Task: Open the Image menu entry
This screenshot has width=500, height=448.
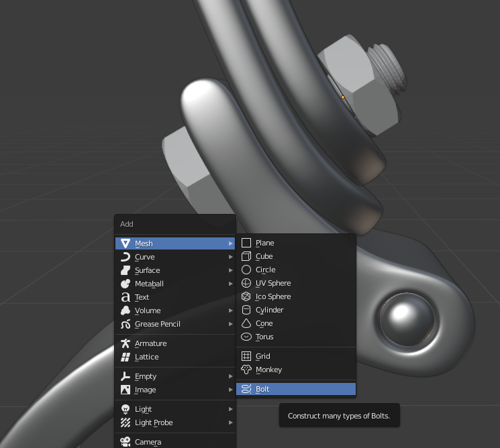Action: click(175, 390)
